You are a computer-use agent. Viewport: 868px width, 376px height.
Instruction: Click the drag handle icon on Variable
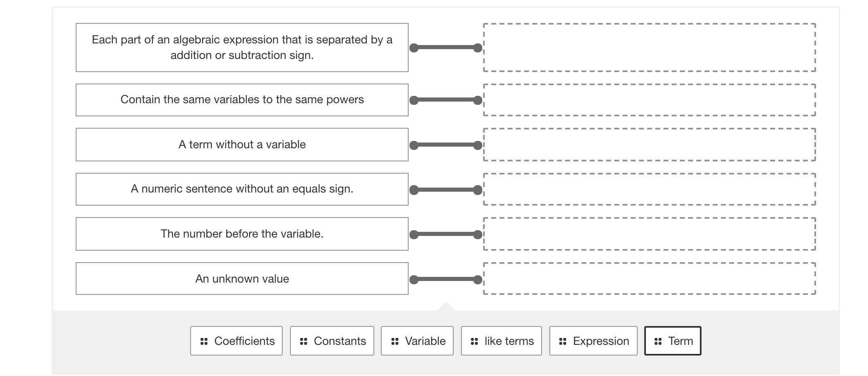(x=395, y=341)
